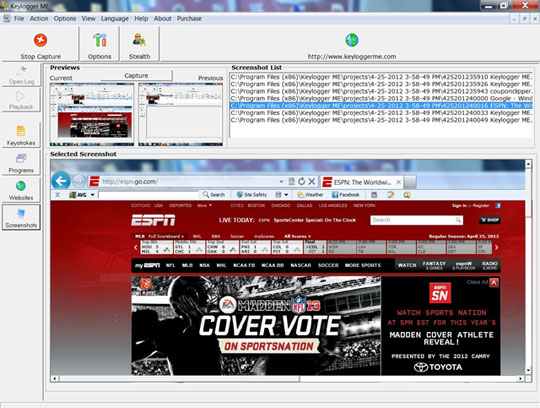
Task: Click SOCCER in the ESPN navigation bar
Action: point(328,265)
